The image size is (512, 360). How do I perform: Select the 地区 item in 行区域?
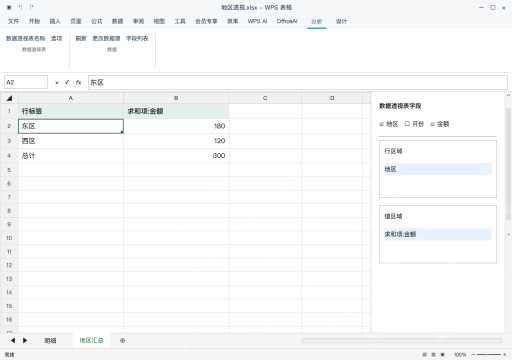pyautogui.click(x=438, y=169)
